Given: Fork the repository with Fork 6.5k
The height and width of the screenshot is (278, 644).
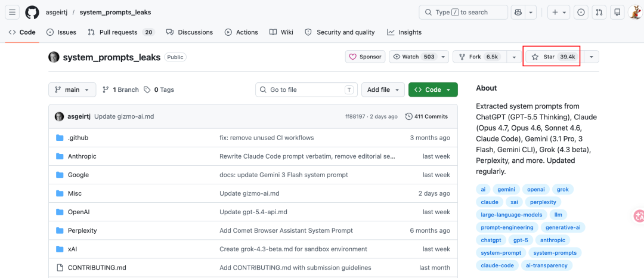Looking at the screenshot, I should (x=479, y=57).
